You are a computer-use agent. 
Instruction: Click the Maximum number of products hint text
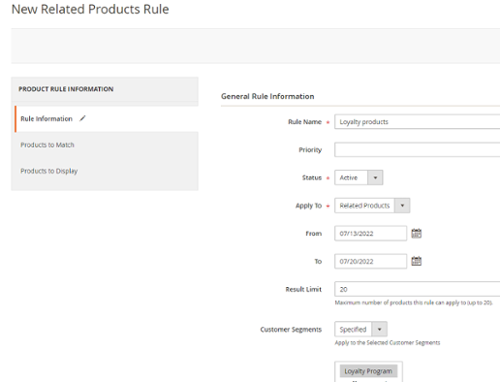pos(414,303)
